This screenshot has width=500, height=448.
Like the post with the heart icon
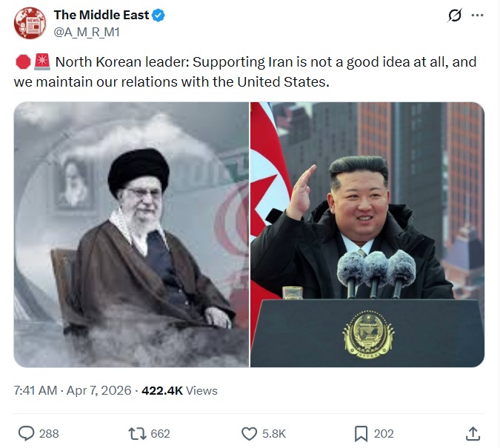(249, 434)
